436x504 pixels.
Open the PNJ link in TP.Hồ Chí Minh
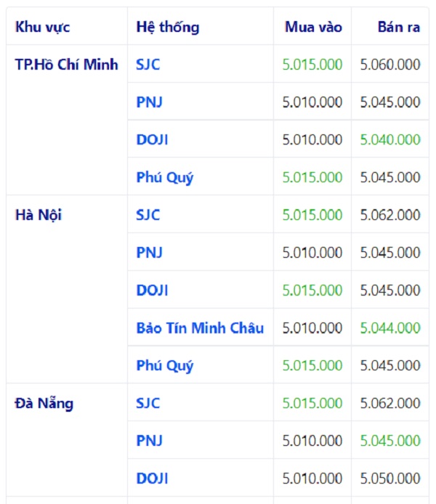coord(149,102)
